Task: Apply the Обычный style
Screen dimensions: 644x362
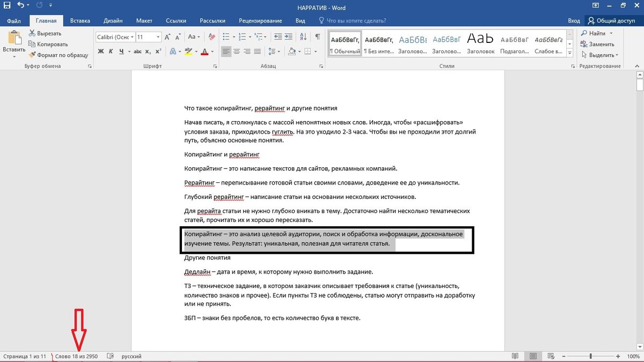Action: point(345,43)
